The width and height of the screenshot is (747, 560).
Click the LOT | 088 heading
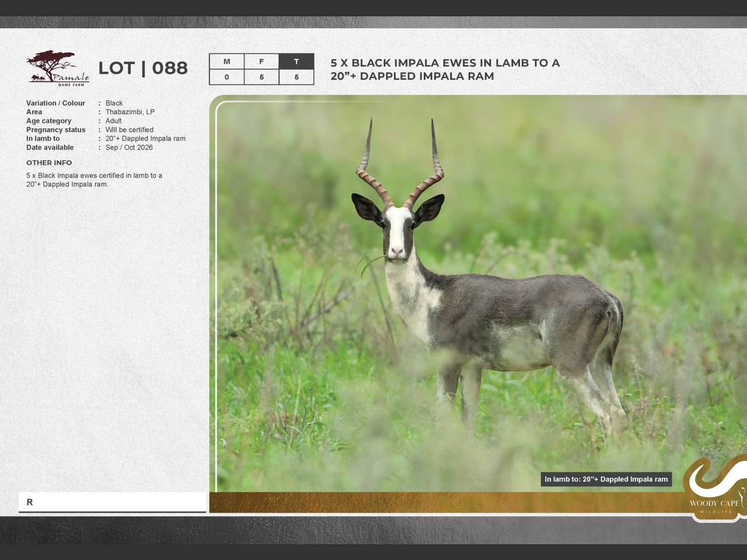pyautogui.click(x=143, y=68)
